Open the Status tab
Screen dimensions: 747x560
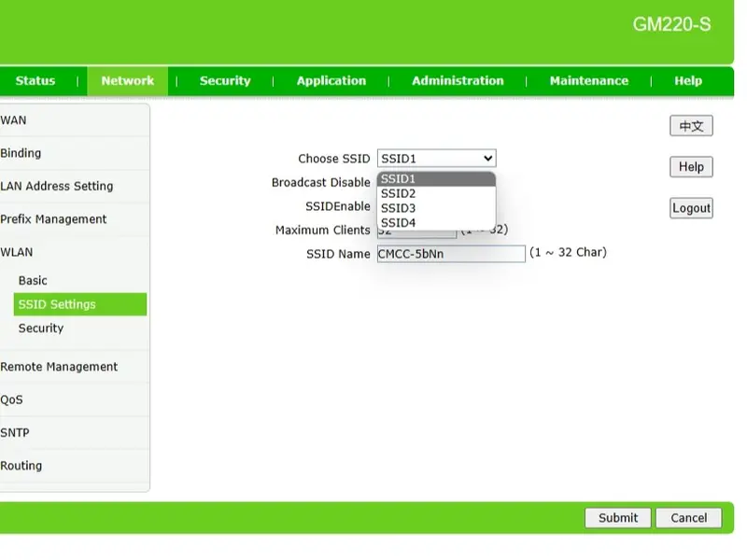point(35,81)
